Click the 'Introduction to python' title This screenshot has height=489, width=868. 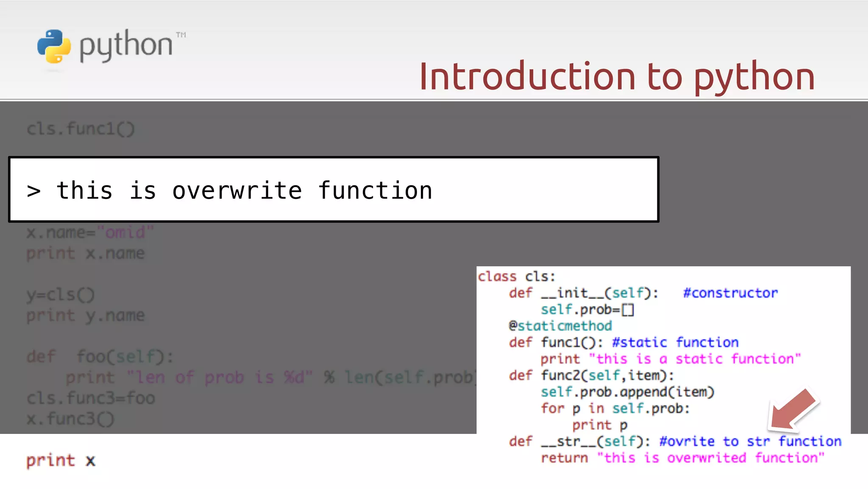[x=617, y=76]
